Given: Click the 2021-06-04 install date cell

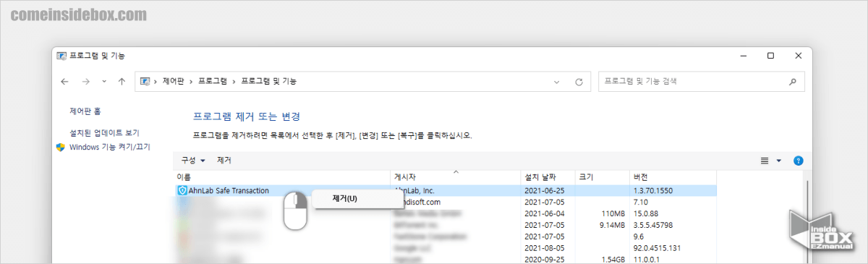Looking at the screenshot, I should click(x=544, y=214).
